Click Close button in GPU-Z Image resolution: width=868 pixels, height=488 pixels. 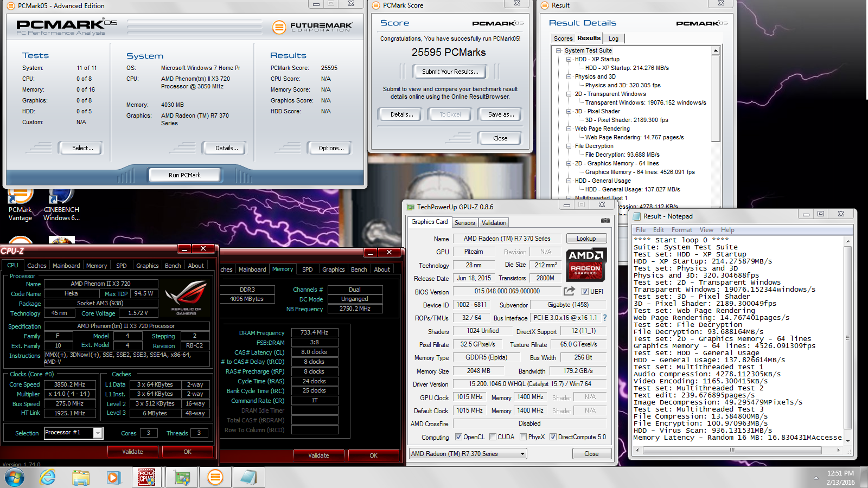(x=591, y=454)
